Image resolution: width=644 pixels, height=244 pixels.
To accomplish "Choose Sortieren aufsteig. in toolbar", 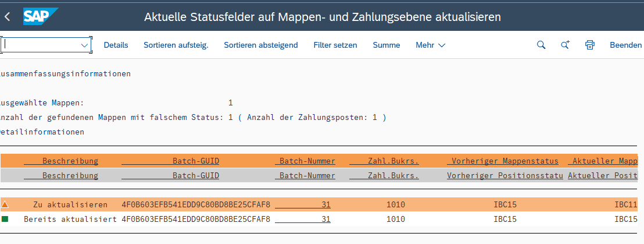I will click(x=176, y=45).
